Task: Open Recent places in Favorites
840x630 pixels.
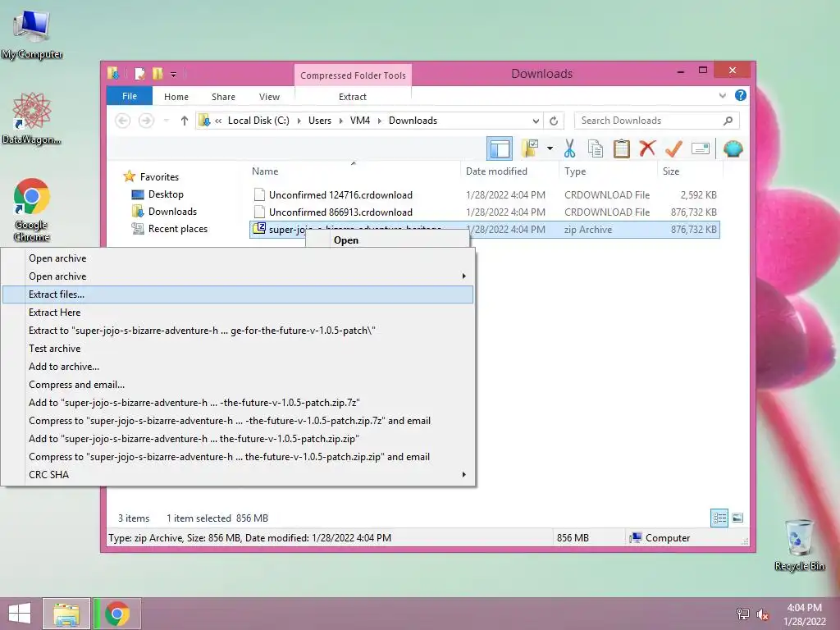Action: pyautogui.click(x=177, y=229)
